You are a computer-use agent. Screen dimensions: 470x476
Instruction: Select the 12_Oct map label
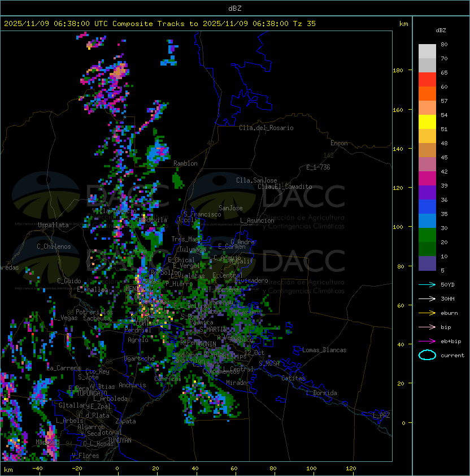pos(254,353)
